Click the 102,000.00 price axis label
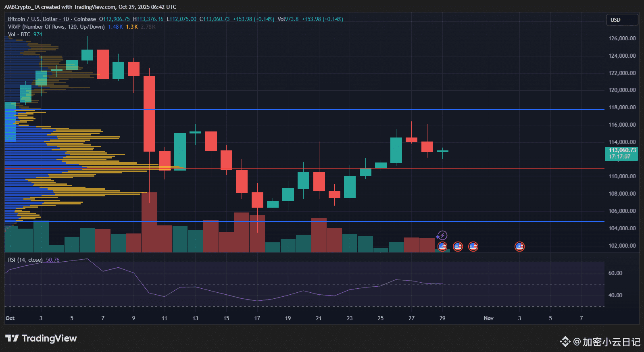644x352 pixels. point(622,246)
